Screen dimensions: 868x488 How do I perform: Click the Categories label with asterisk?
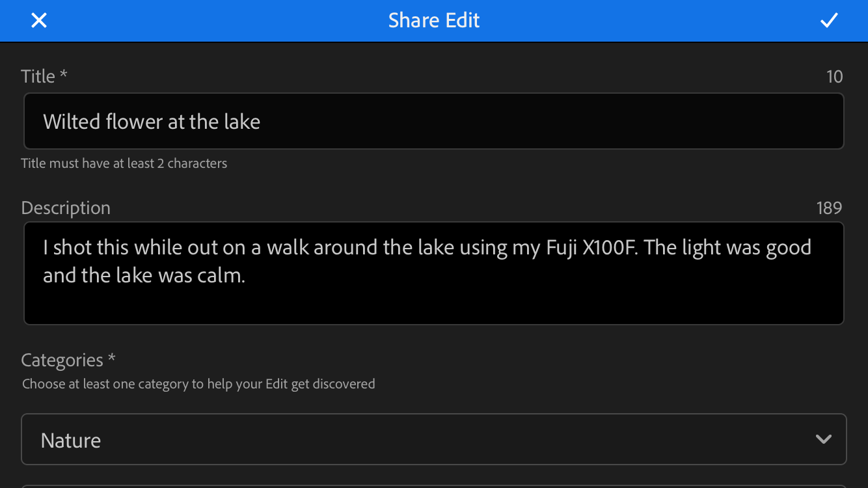click(x=68, y=360)
